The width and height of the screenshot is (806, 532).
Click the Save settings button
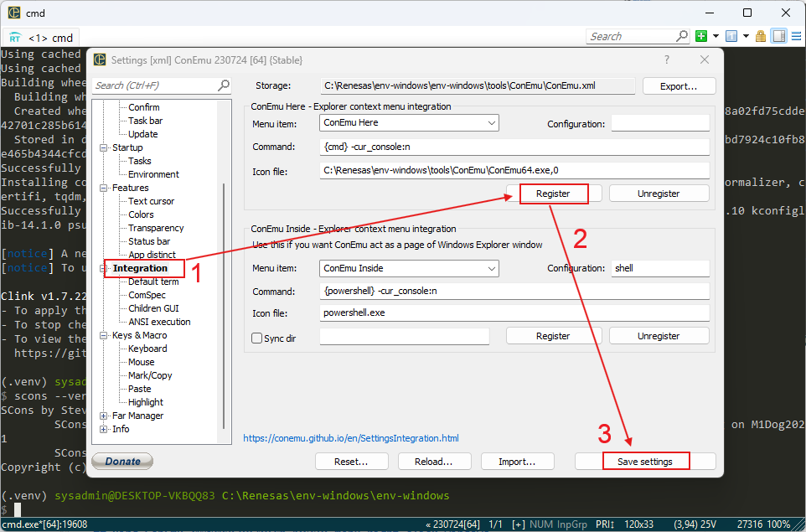(645, 462)
